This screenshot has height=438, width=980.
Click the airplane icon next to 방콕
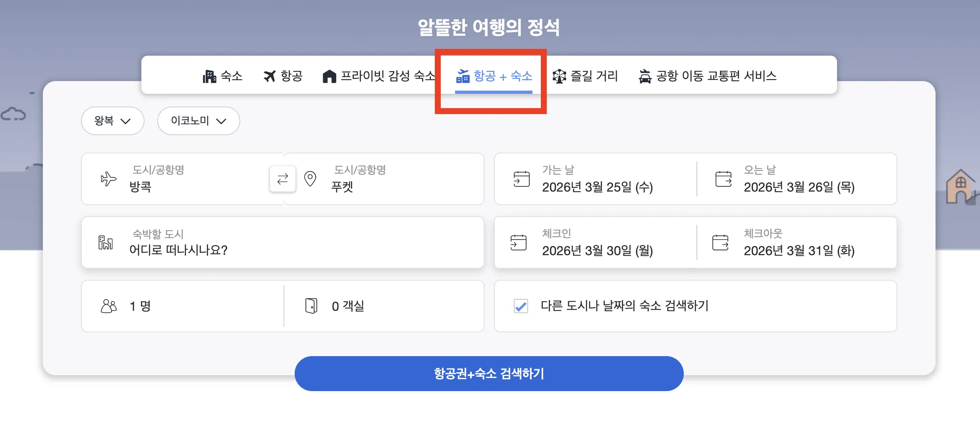[x=108, y=179]
